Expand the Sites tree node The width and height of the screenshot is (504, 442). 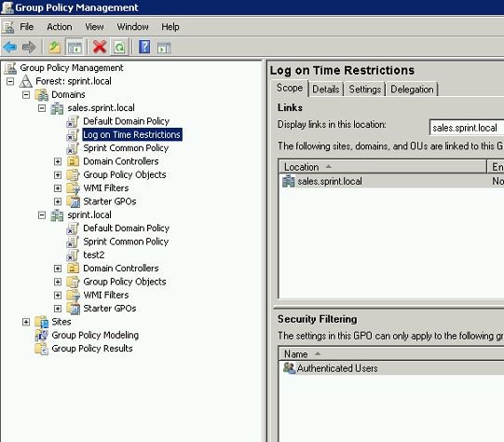pyautogui.click(x=26, y=322)
